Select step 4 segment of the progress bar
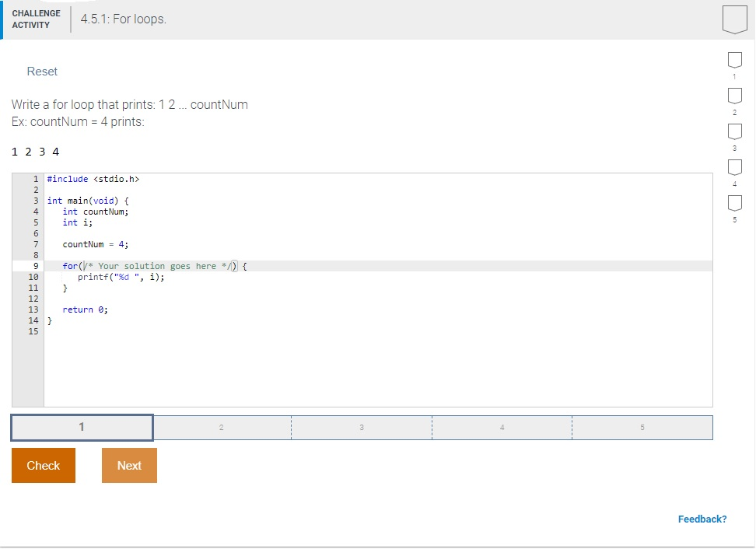This screenshot has width=756, height=549. [502, 427]
